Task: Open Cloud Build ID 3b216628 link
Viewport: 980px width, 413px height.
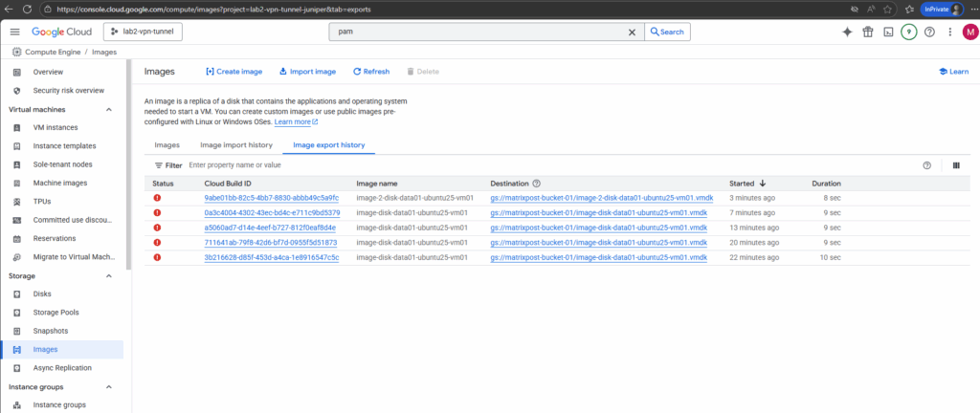Action: click(x=271, y=258)
